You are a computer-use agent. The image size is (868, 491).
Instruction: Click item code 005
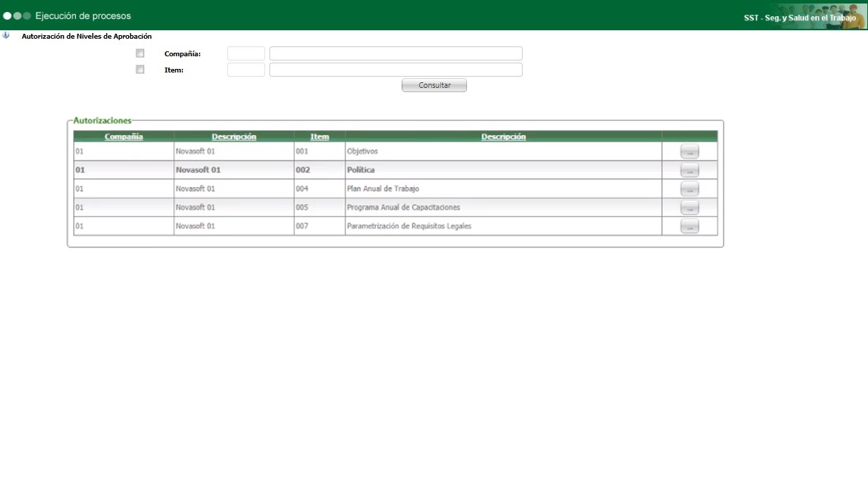[x=302, y=208]
